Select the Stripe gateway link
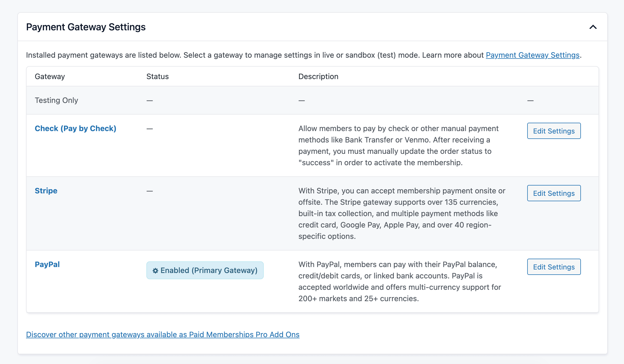This screenshot has height=364, width=624. coord(46,191)
